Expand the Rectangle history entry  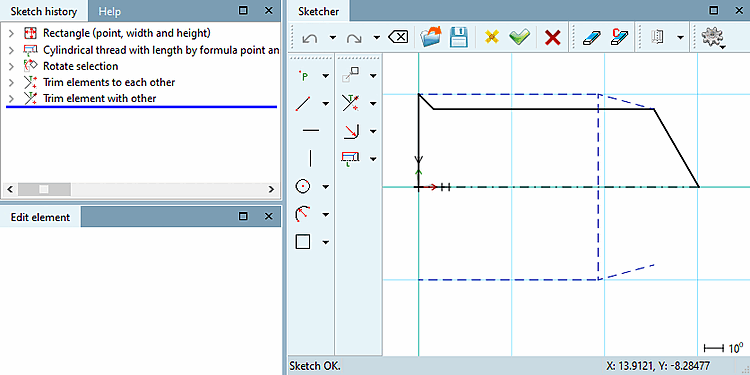coord(11,33)
